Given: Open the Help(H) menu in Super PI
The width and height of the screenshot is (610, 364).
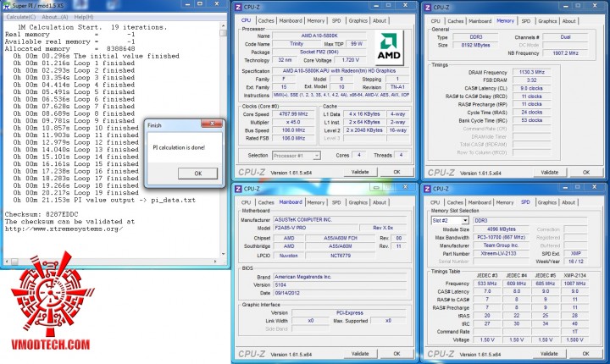Looking at the screenshot, I should click(x=84, y=17).
